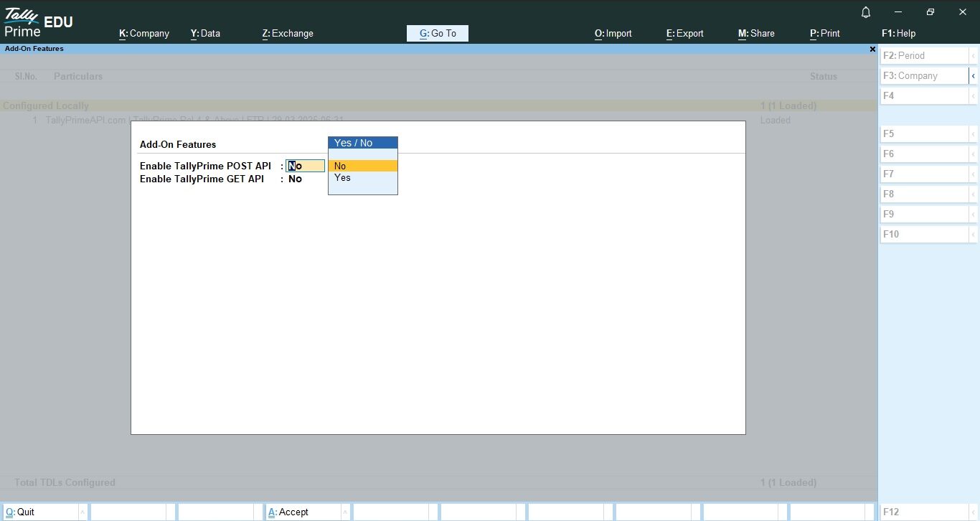
Task: Click the Configured Locally group row
Action: pyautogui.click(x=438, y=105)
